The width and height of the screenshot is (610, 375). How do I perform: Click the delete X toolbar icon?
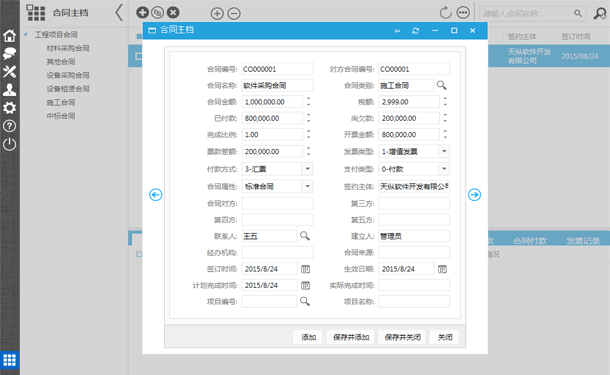173,12
